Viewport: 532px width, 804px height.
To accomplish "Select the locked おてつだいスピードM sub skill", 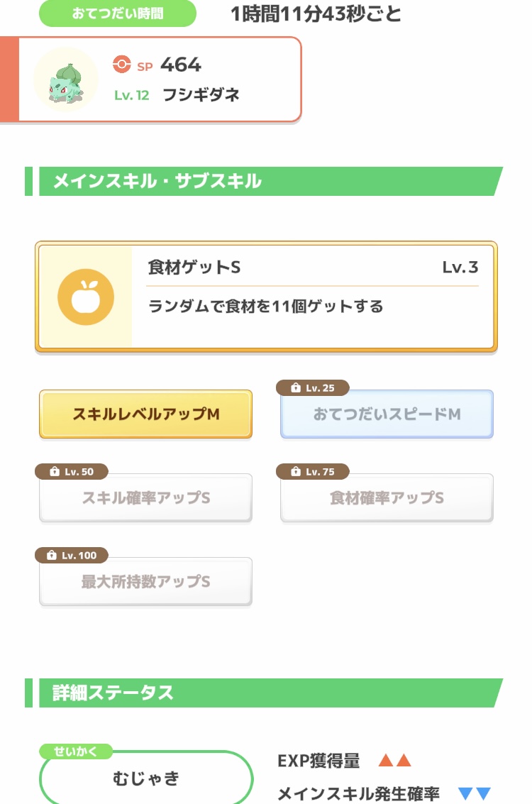I will pos(387,414).
